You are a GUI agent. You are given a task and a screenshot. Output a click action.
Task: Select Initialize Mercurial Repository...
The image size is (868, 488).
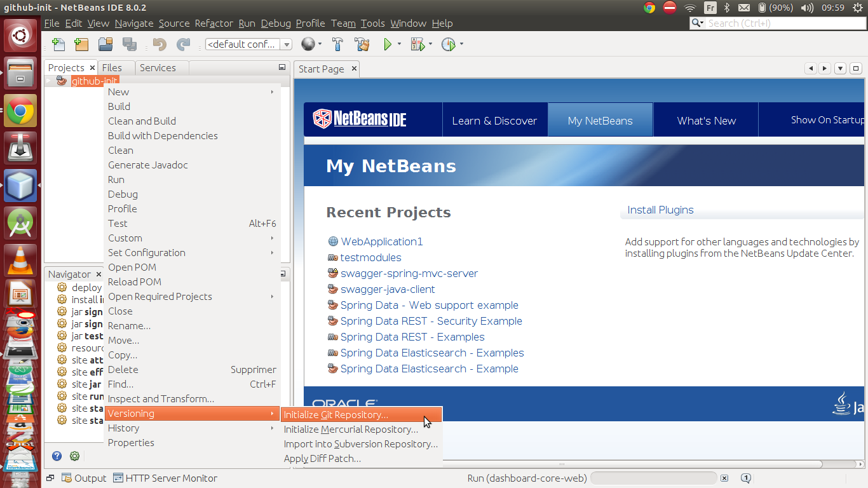361,430
